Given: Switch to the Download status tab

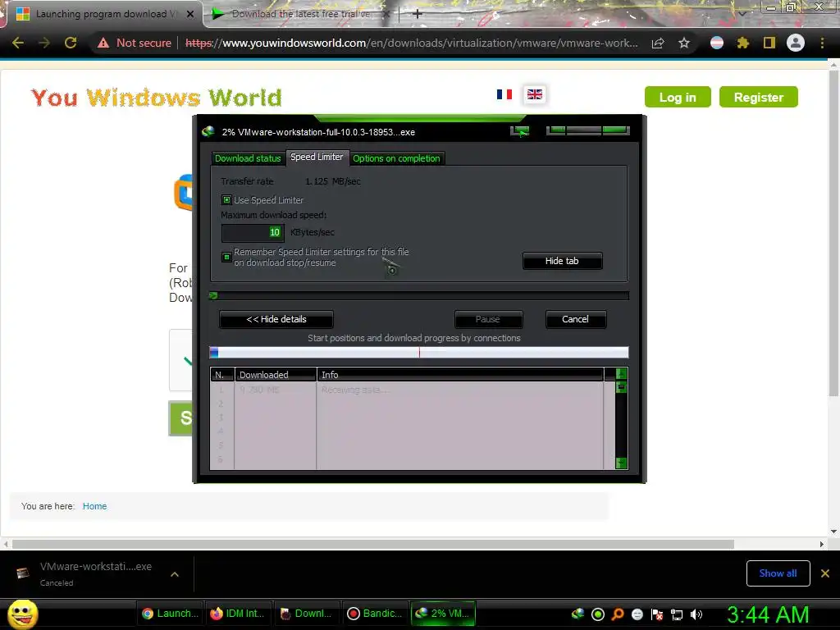Looking at the screenshot, I should point(248,158).
